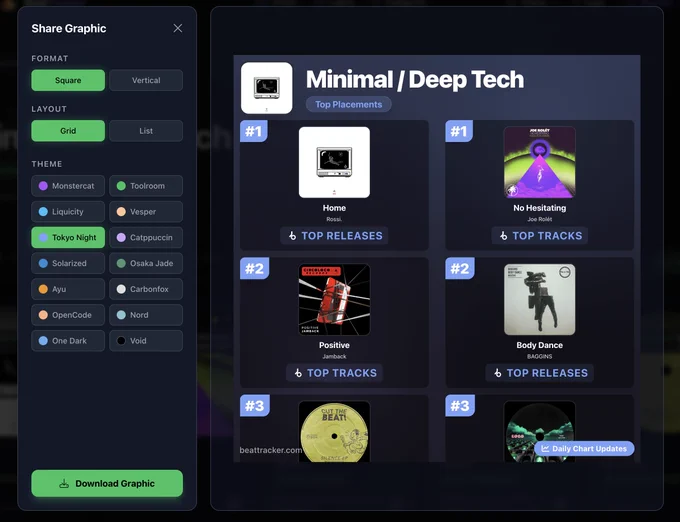Switch to the Solarized theme
Viewport: 680px width, 522px height.
68,263
